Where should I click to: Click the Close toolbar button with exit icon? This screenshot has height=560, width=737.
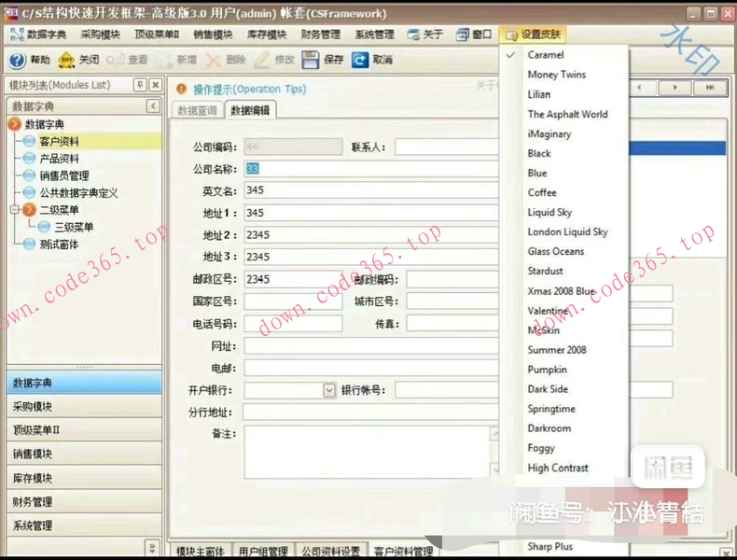pos(78,60)
